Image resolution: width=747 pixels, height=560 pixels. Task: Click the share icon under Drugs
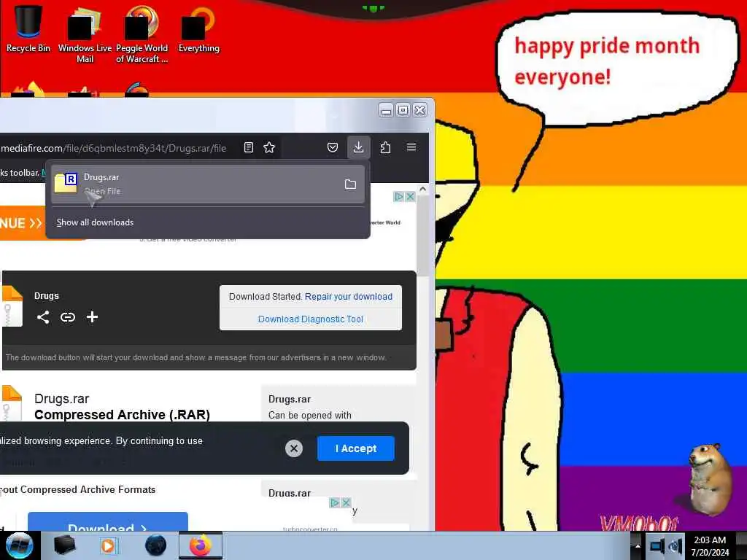[x=43, y=317]
